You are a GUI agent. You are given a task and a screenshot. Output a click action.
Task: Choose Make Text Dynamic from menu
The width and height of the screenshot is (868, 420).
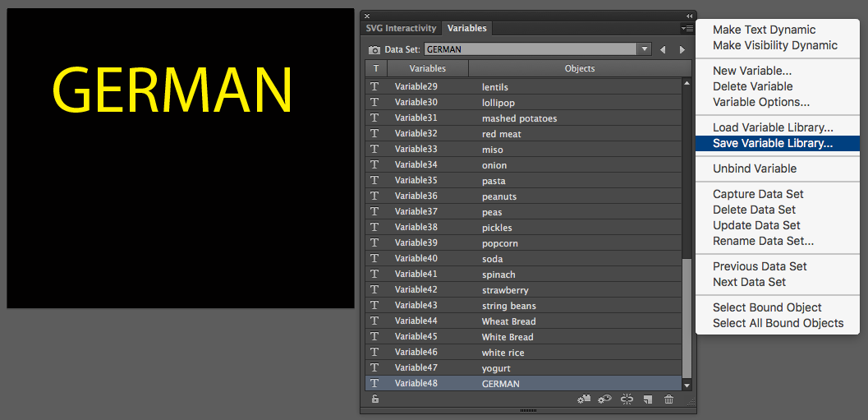click(x=764, y=30)
